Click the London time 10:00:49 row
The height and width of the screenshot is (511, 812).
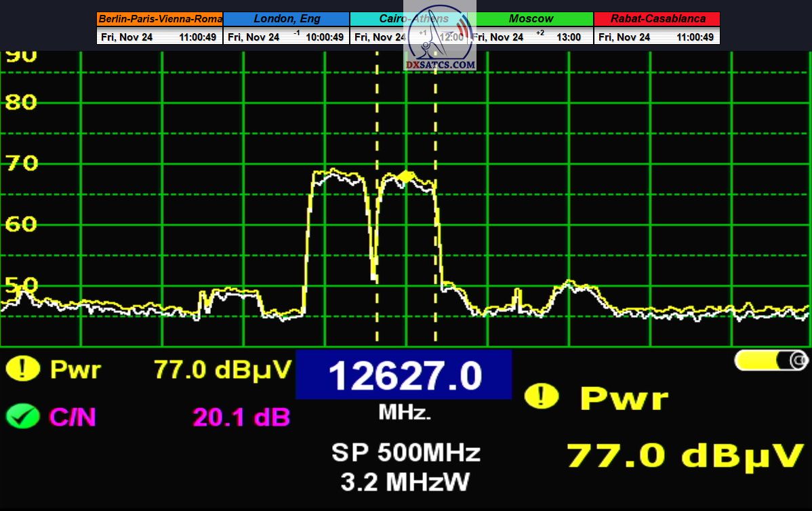[x=286, y=37]
